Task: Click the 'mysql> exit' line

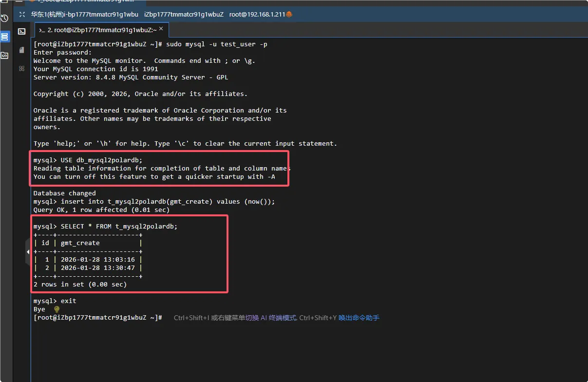Action: click(x=55, y=301)
